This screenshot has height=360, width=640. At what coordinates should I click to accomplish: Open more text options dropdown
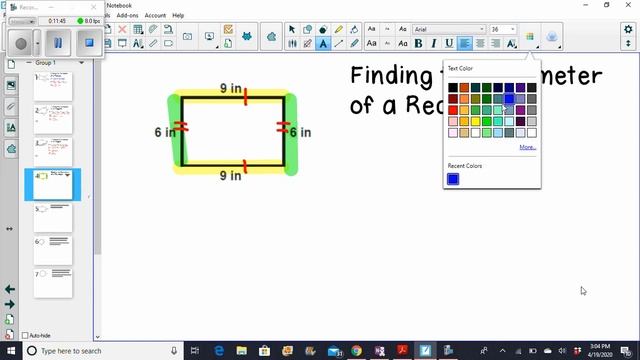coord(511,43)
